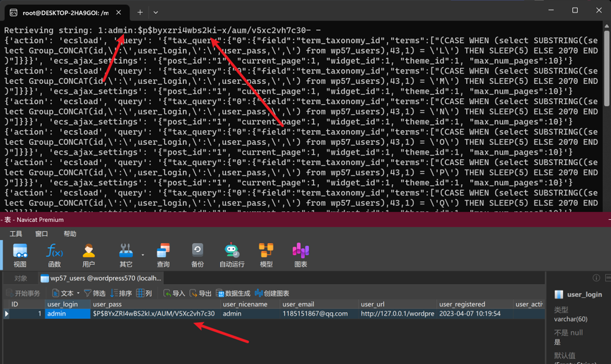
Task: Expand the 文本 dropdown arrow
Action: [x=78, y=293]
